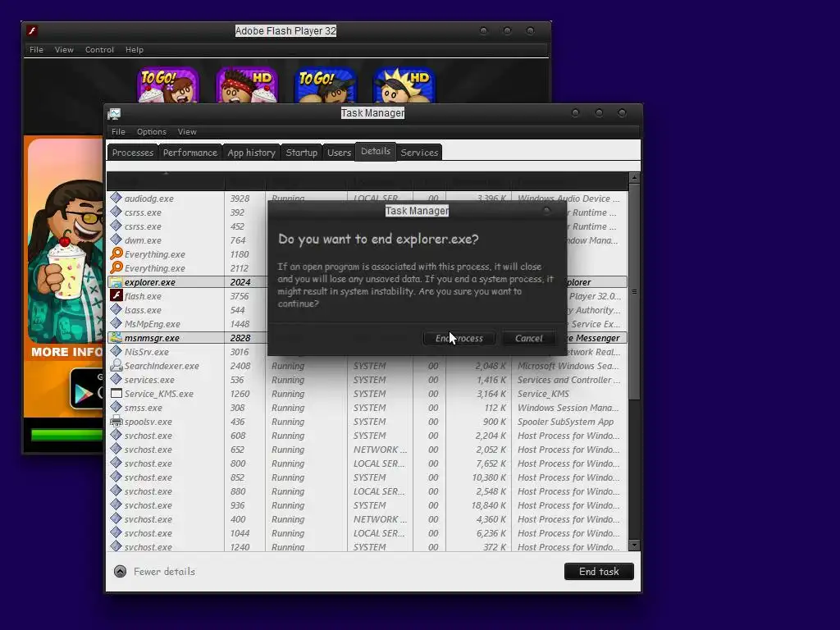
Task: Click the flash.exe red Flash icon
Action: (x=116, y=295)
